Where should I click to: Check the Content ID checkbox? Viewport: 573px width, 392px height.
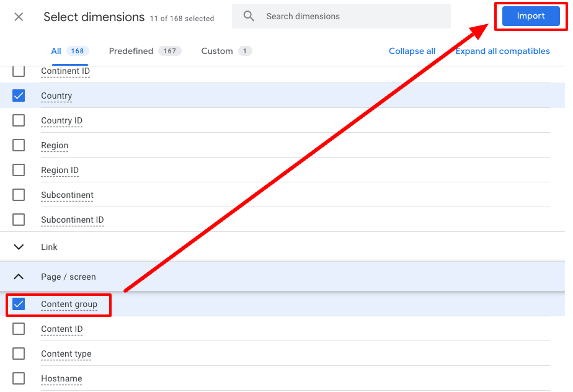coord(19,329)
